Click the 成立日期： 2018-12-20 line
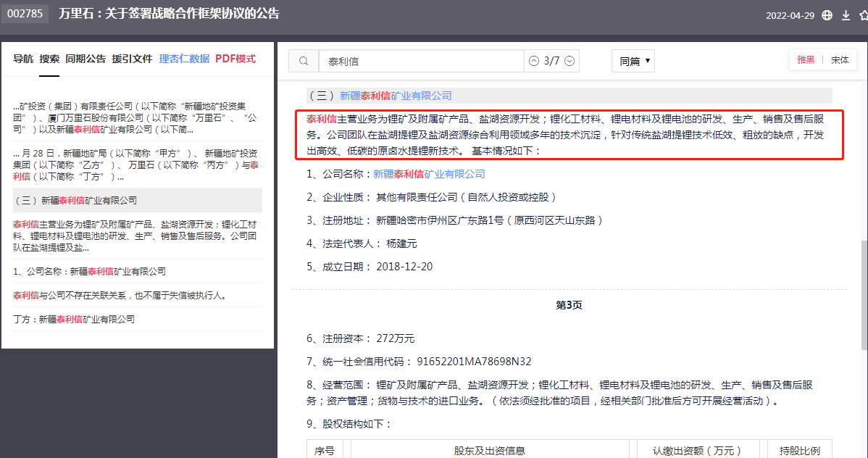The height and width of the screenshot is (458, 868). 370,267
